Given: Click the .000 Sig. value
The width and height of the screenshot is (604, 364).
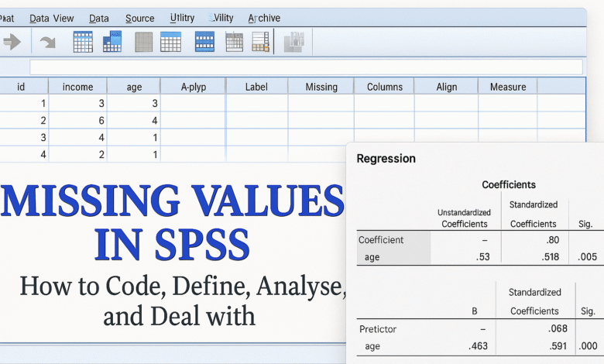Looking at the screenshot, I should point(588,346).
